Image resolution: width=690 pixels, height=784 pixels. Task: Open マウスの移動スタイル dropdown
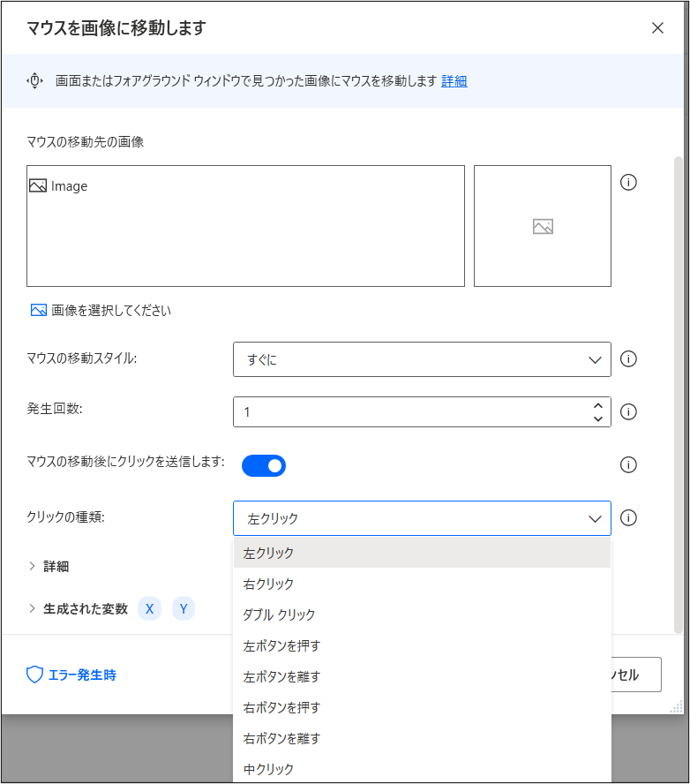pos(422,359)
